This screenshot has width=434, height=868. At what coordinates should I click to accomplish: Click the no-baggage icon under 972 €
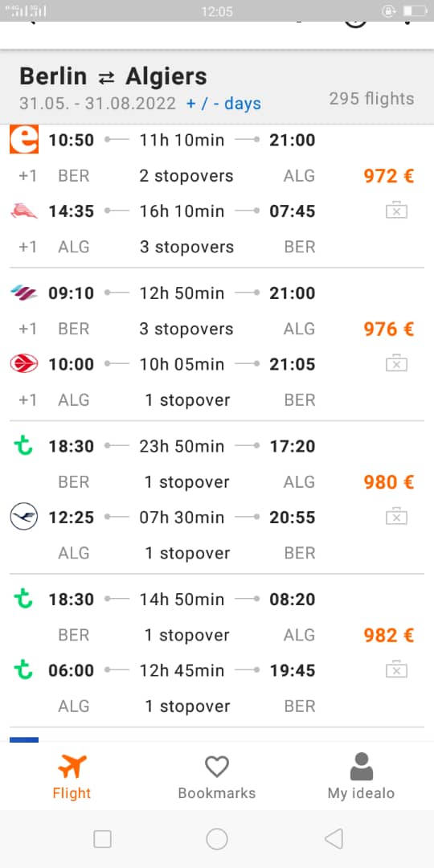tap(396, 211)
